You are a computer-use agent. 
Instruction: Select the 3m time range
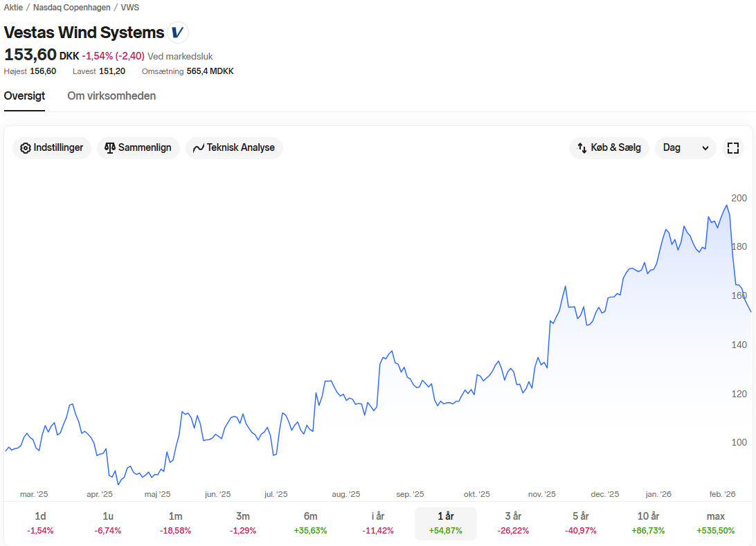click(x=243, y=523)
